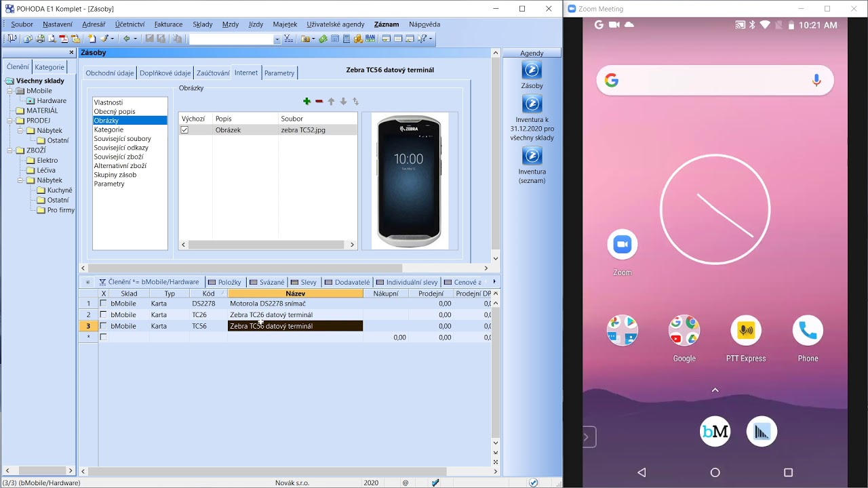This screenshot has width=868, height=488.
Task: Open the Zásoby agenda shortcut icon
Action: (532, 70)
